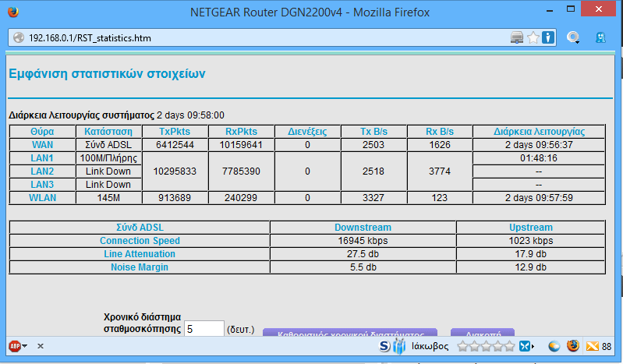This screenshot has height=364, width=623.
Task: Click WLAN uptime 2 days 09:57:59
Action: tap(539, 197)
